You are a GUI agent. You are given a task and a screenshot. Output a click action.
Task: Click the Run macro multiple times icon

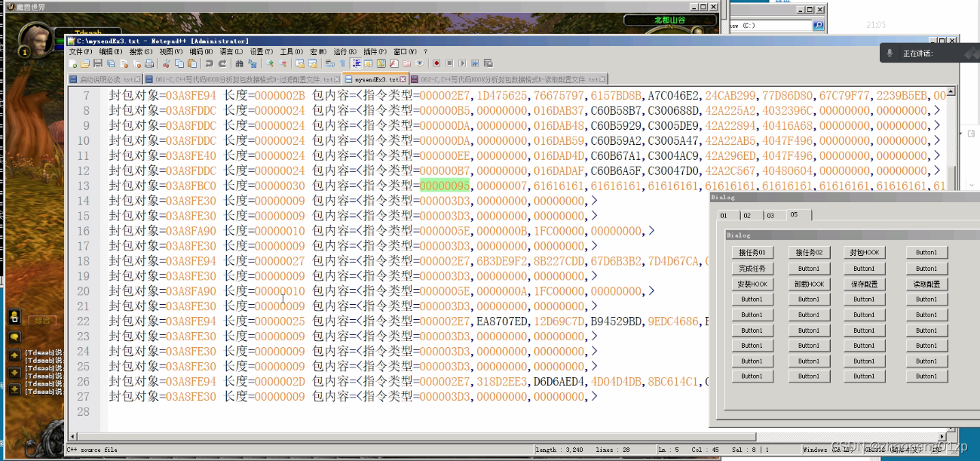click(475, 63)
